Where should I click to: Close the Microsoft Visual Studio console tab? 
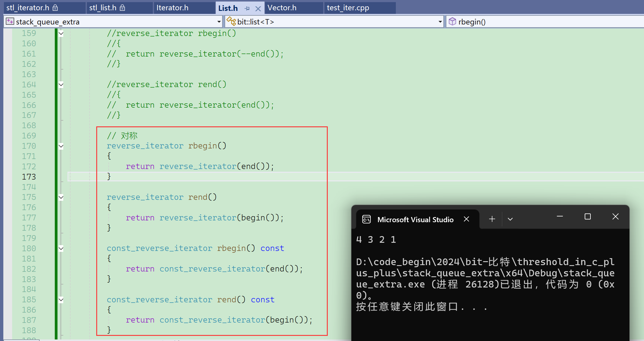[x=466, y=219]
